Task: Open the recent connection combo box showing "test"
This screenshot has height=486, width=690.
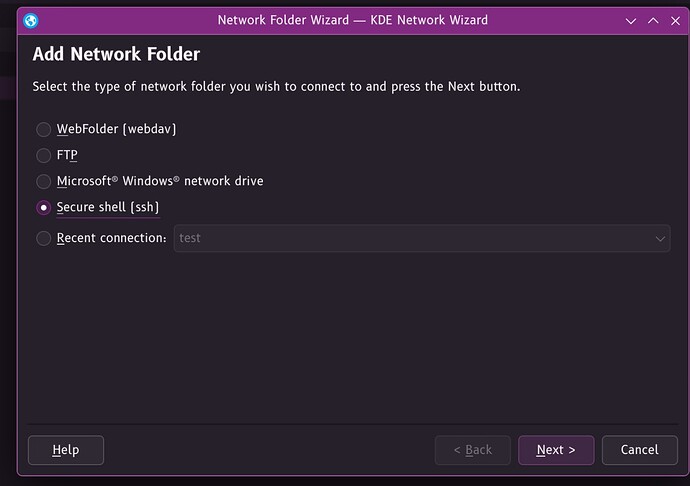Action: pos(410,238)
